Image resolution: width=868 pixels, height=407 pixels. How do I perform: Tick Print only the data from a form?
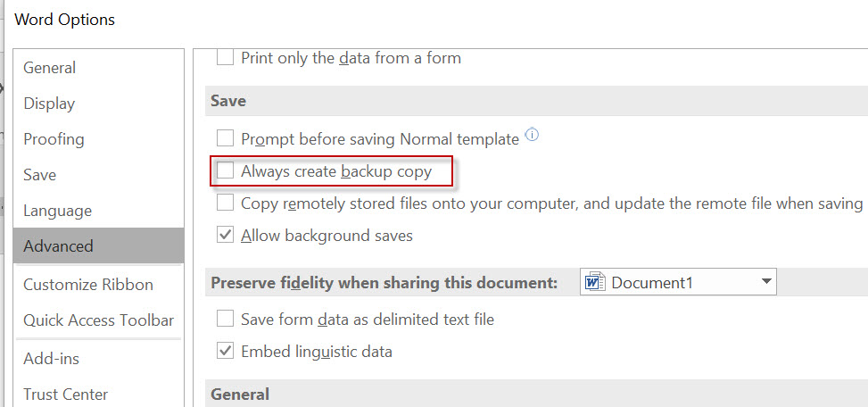[225, 57]
